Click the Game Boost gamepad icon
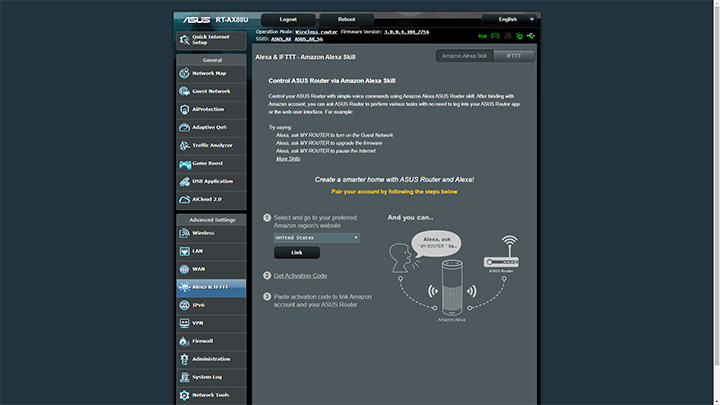Image resolution: width=720 pixels, height=405 pixels. tap(185, 163)
